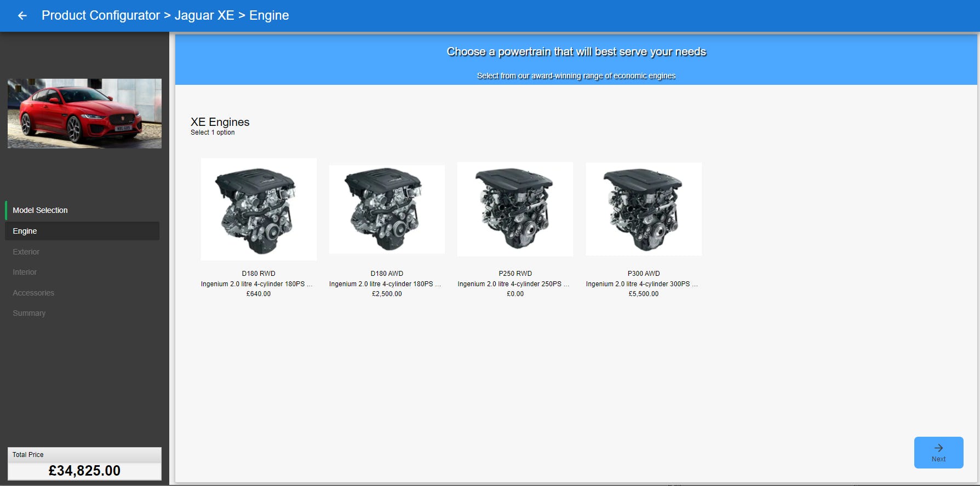
Task: Click the £0.00 price
Action: point(515,294)
